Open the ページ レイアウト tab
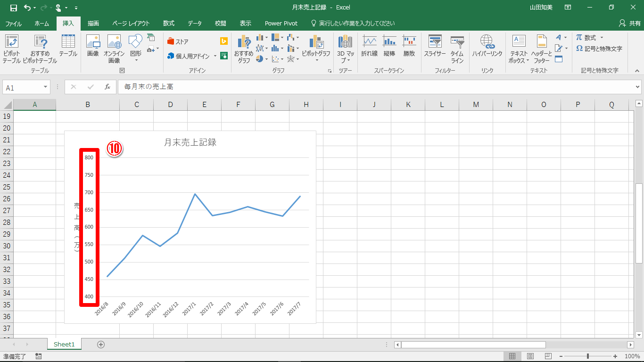 (x=131, y=24)
